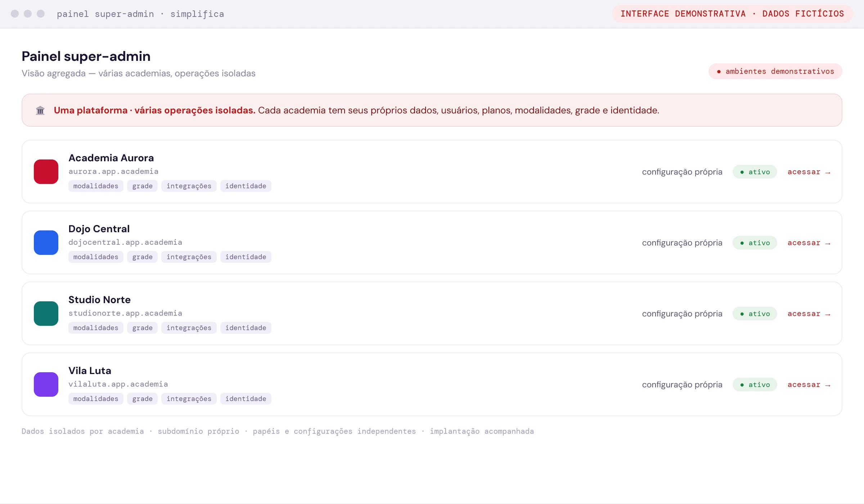Screen dimensions: 864x504
Task: Click the ativo status badge for Vila Luta
Action: [755, 385]
